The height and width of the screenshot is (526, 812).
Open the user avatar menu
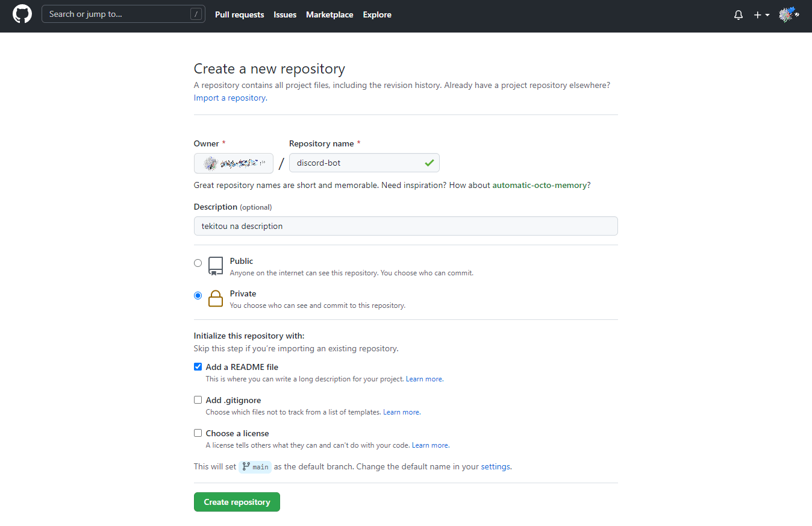click(789, 15)
